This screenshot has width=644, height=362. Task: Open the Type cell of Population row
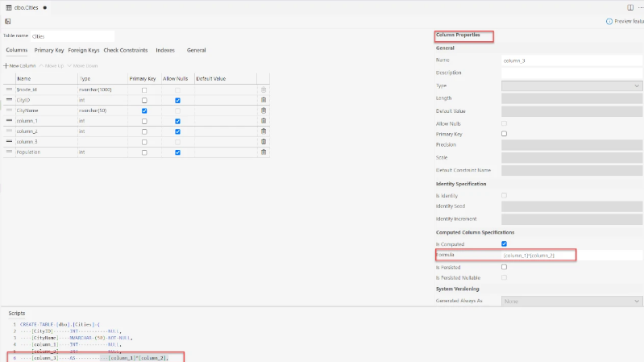[x=102, y=152]
